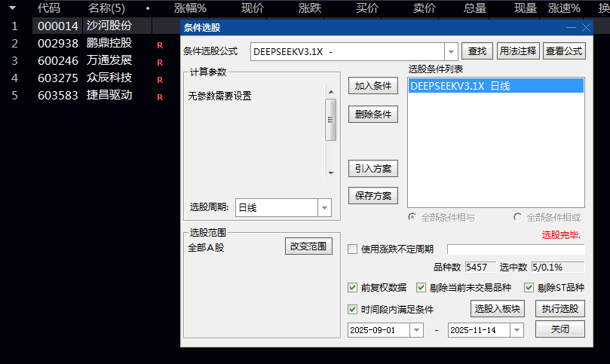610x364 pixels.
Task: Click the DEEPSEEKV3.1X formula combo field
Action: (x=348, y=52)
